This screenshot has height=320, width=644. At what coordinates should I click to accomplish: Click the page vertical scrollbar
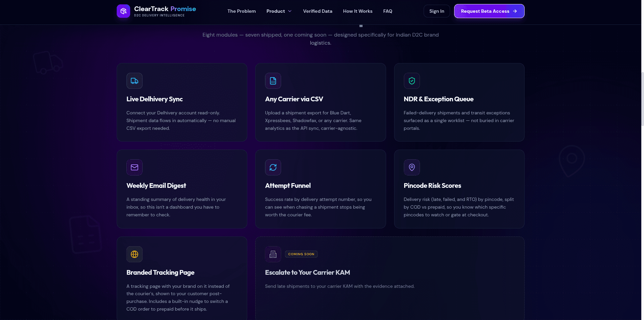coord(642,99)
